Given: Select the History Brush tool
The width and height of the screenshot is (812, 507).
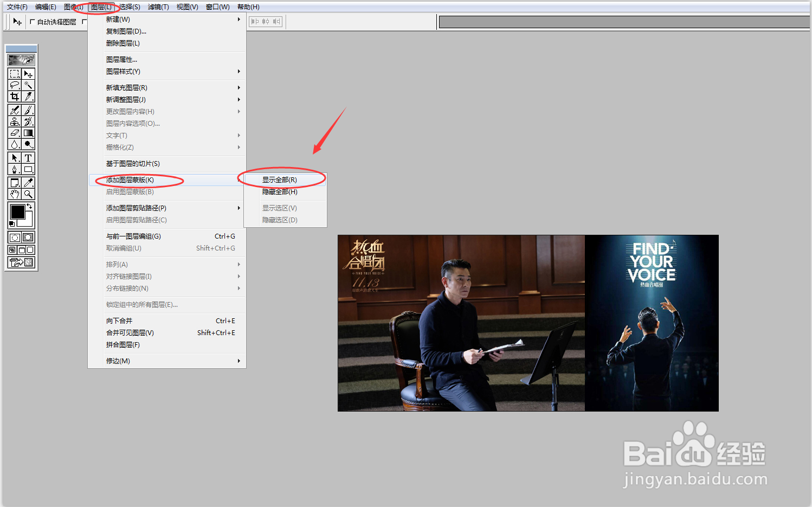Looking at the screenshot, I should pos(28,121).
